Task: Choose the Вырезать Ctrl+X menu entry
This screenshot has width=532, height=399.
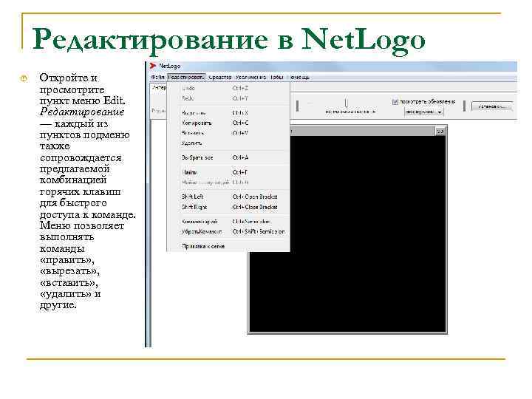Action: pos(228,112)
